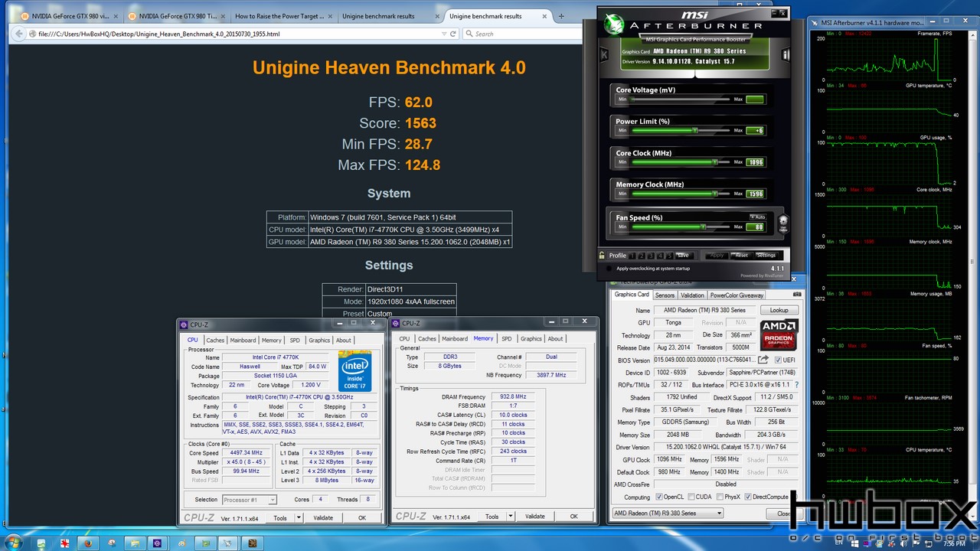Expand Tools dropdown arrow in Memory tab window
Viewport: 980px width, 551px height.
tap(510, 517)
